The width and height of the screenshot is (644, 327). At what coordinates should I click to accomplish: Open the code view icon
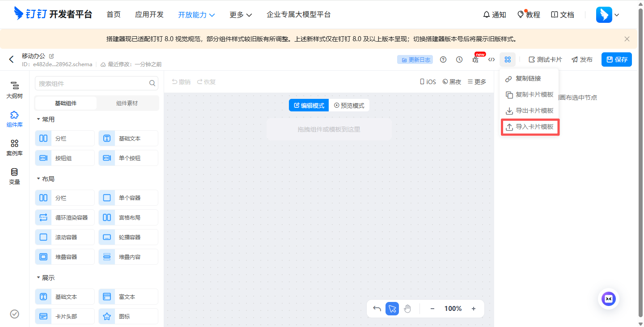(x=491, y=59)
